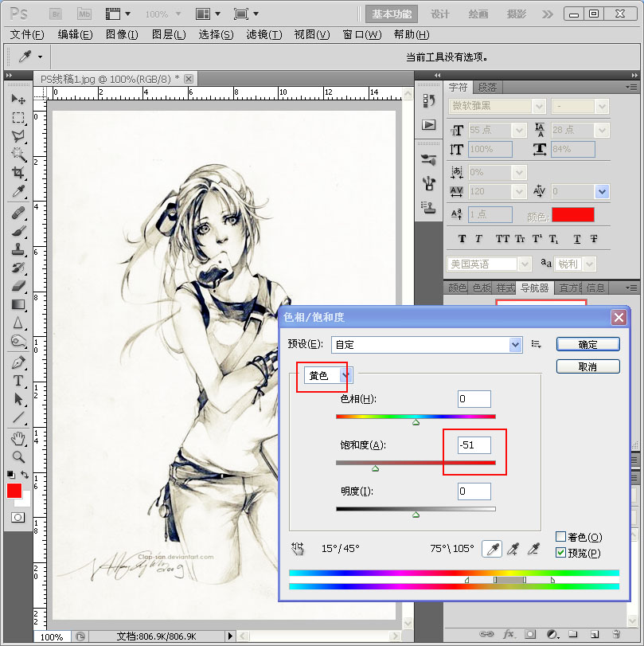The image size is (644, 646).
Task: Select the Line tool
Action: coord(18,417)
